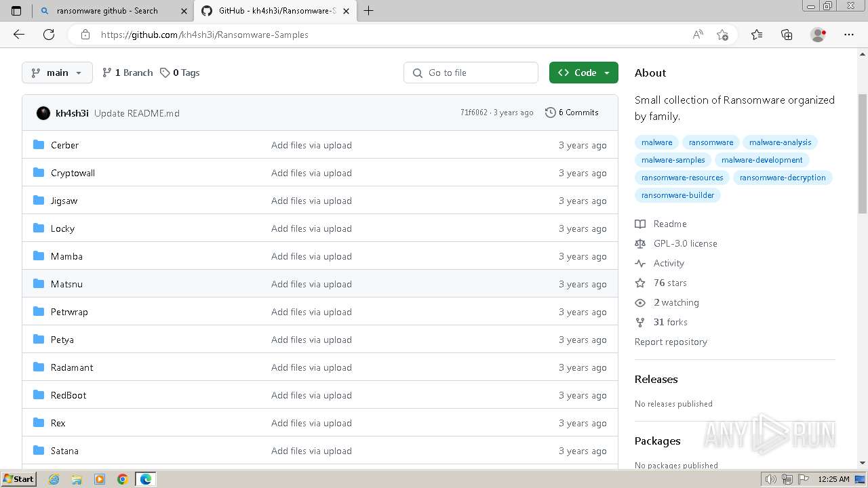Image resolution: width=868 pixels, height=488 pixels.
Task: Open the browser tab actions menu icon
Action: point(16,11)
